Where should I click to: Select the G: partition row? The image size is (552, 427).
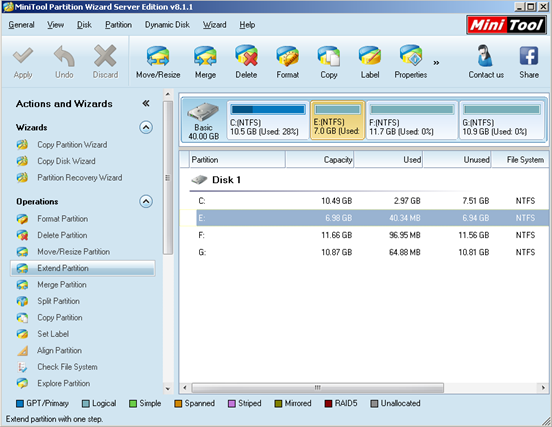[x=364, y=252]
